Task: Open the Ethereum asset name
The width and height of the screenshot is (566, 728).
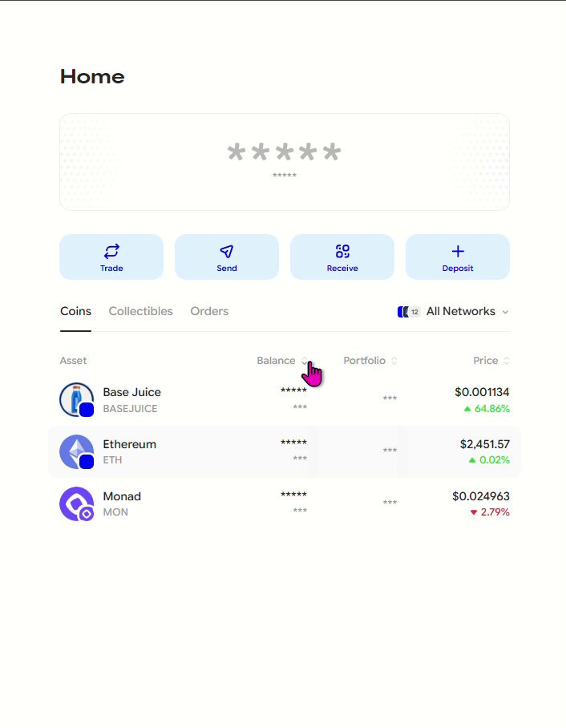Action: click(x=130, y=444)
